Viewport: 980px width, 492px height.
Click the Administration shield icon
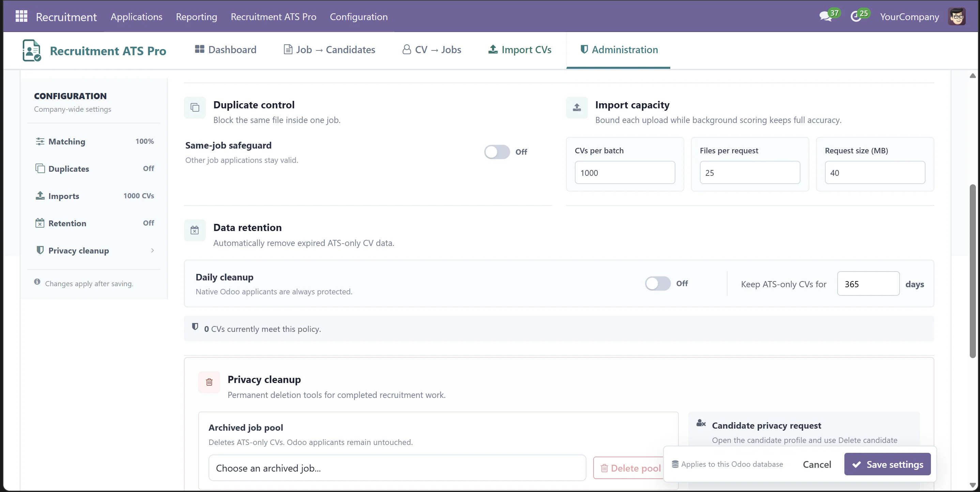(x=584, y=49)
